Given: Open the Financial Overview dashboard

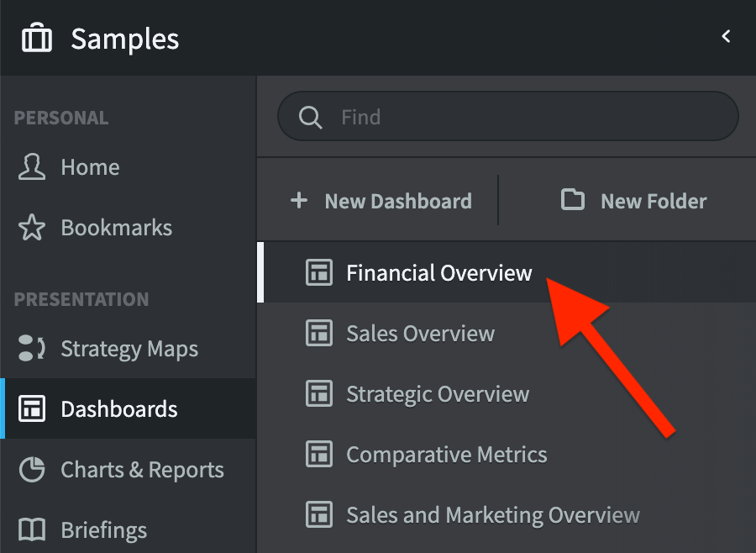Looking at the screenshot, I should (x=438, y=272).
